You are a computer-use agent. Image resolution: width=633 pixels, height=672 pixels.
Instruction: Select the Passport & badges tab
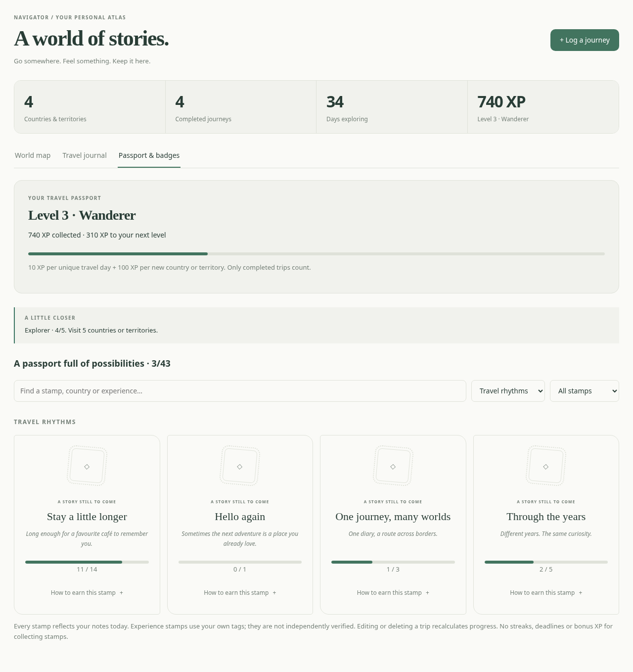pyautogui.click(x=149, y=155)
